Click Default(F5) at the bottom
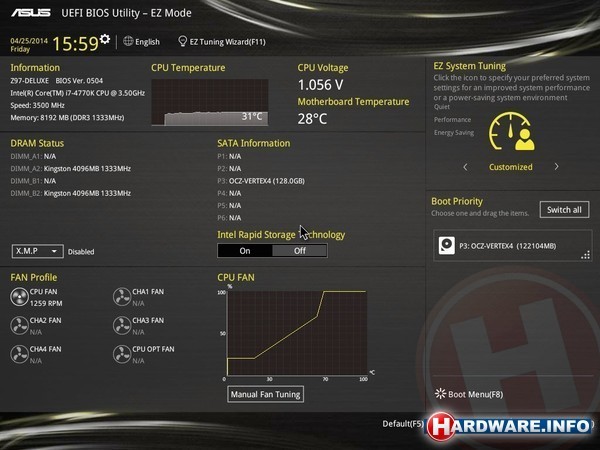This screenshot has width=600, height=450. pyautogui.click(x=403, y=424)
